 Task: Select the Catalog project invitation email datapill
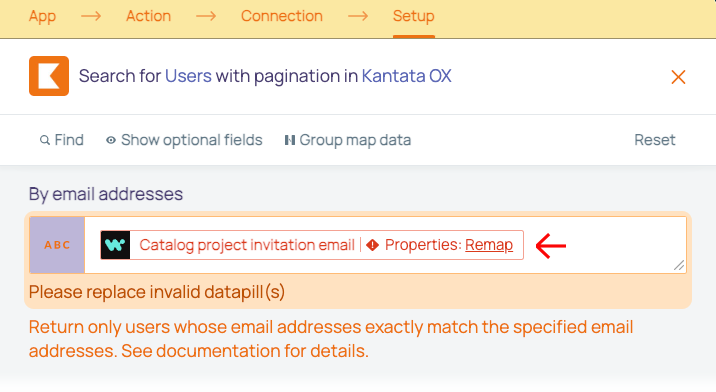coord(312,245)
